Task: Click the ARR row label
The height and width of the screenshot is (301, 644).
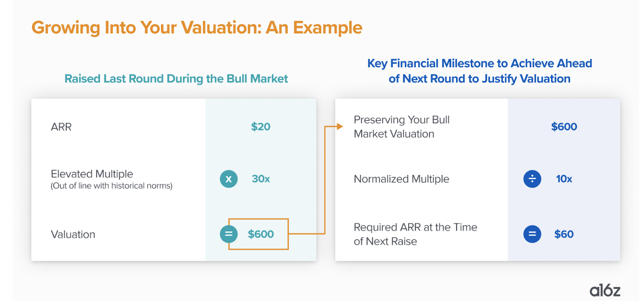Action: [61, 127]
